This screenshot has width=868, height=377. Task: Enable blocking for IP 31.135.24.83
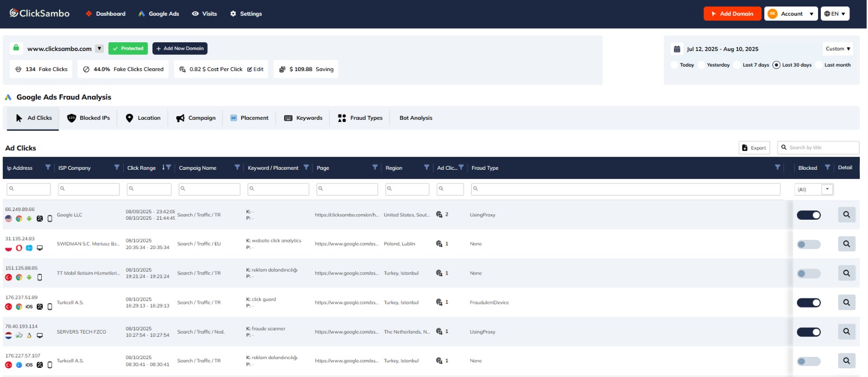click(x=808, y=245)
